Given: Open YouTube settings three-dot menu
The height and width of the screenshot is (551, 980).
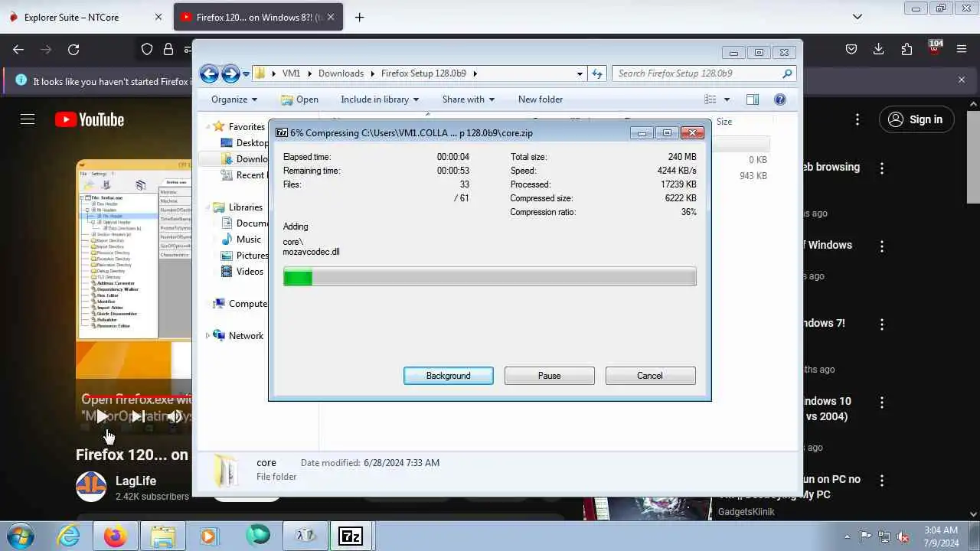Looking at the screenshot, I should click(857, 119).
